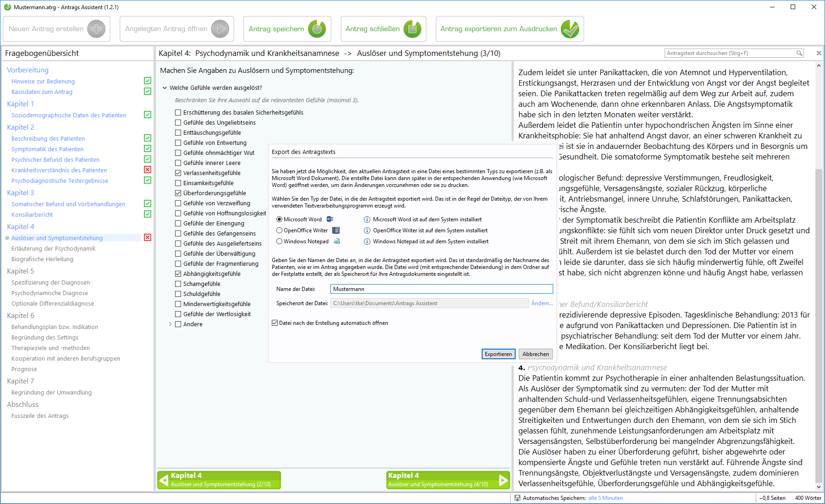
Task: Click the save icon on Antrag speichern
Action: click(316, 29)
